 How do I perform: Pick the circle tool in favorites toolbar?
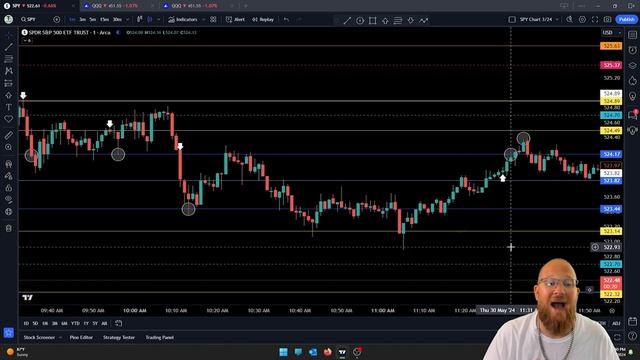point(360,20)
